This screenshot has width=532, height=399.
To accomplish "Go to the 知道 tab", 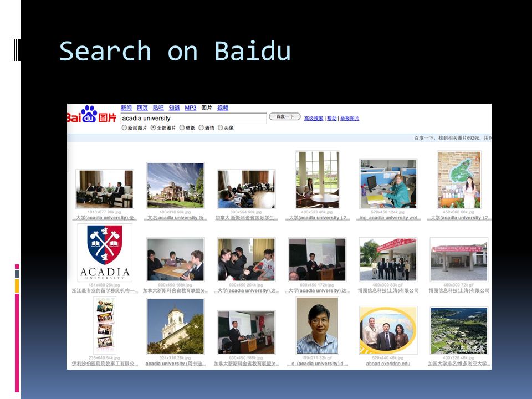I will (x=174, y=108).
